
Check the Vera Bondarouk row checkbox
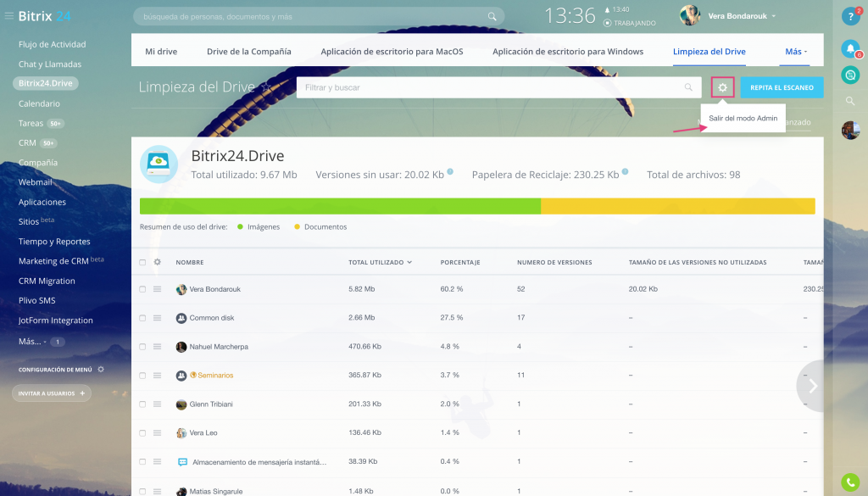pos(142,289)
